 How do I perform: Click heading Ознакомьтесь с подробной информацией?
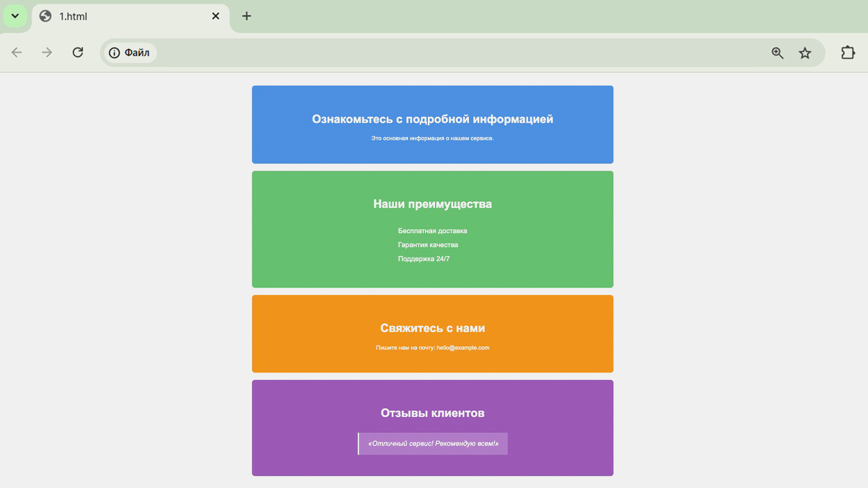click(x=432, y=119)
